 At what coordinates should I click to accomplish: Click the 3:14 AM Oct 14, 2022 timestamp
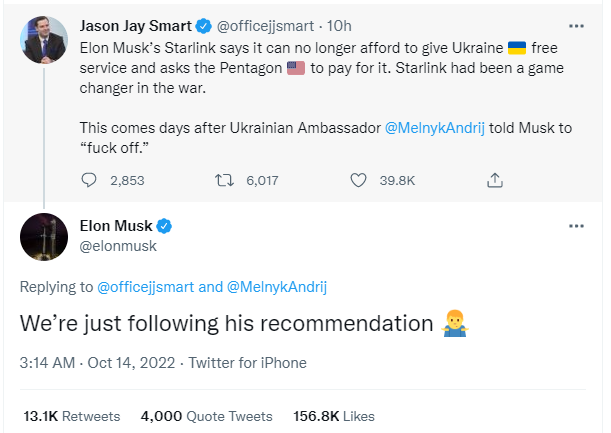click(96, 363)
